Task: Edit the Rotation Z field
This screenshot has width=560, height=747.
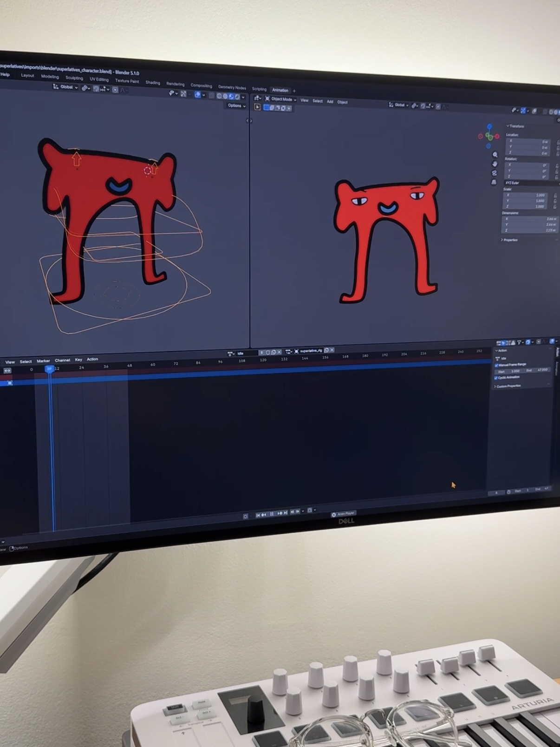Action: coord(527,176)
